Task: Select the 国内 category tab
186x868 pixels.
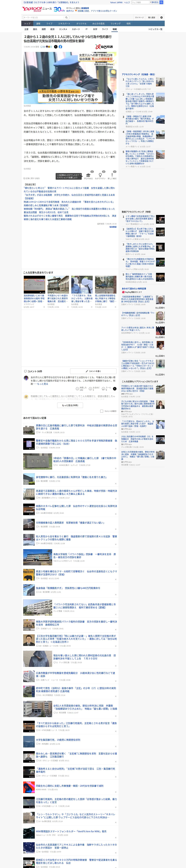Action: tap(35, 29)
